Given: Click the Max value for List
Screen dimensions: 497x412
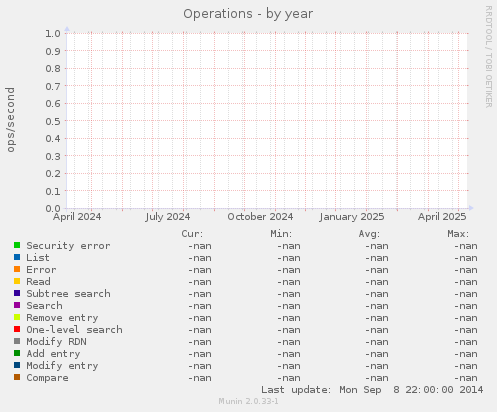Looking at the screenshot, I should click(466, 258).
